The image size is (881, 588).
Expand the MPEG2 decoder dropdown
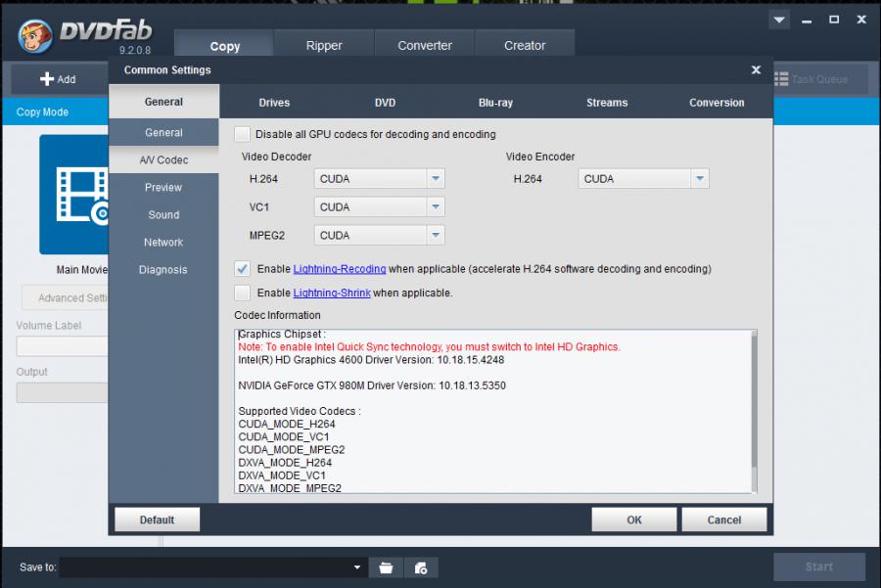(x=436, y=235)
